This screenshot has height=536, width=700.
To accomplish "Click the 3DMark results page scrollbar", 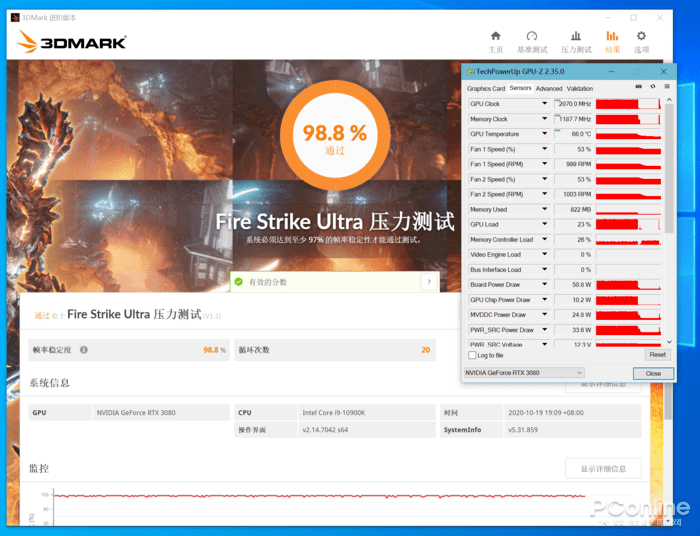I will pos(668,402).
